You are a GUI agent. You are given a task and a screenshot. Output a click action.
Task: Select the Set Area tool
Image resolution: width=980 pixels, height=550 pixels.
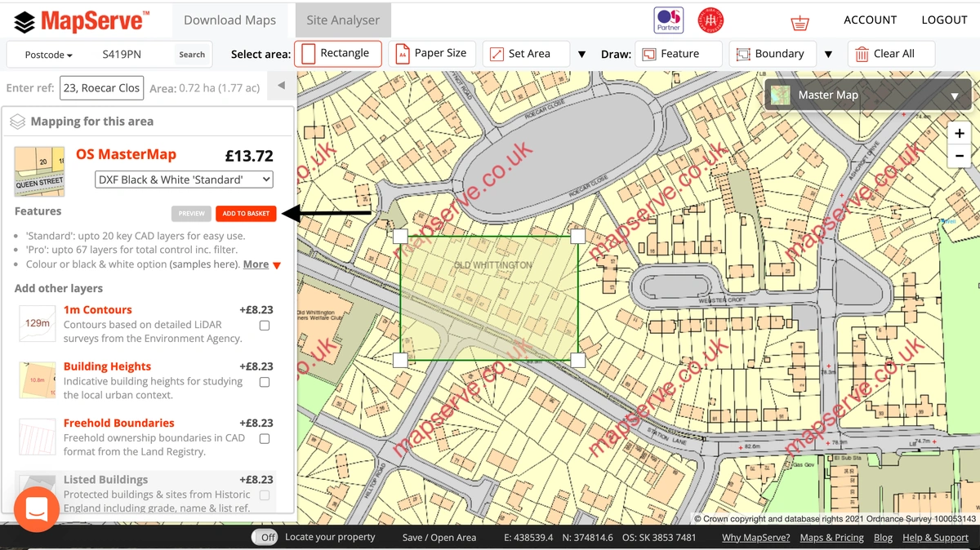(527, 54)
